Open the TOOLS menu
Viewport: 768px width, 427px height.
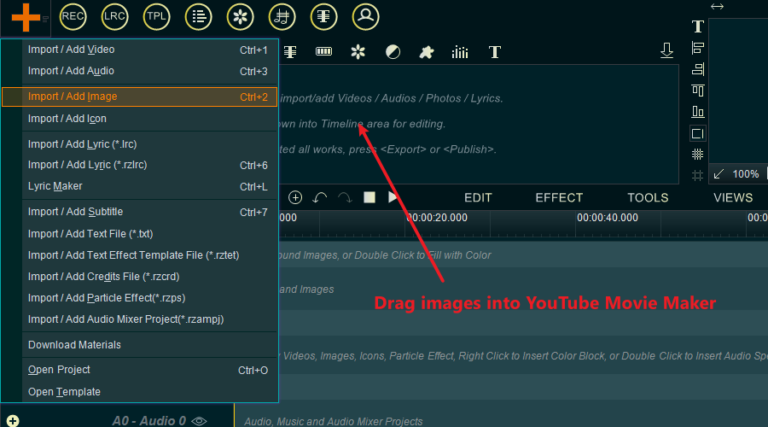pos(648,198)
